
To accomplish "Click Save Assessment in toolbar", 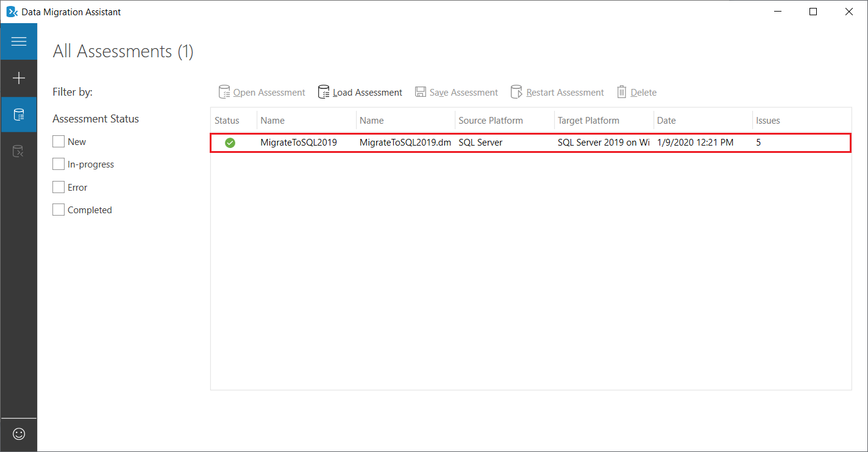I will [x=457, y=93].
